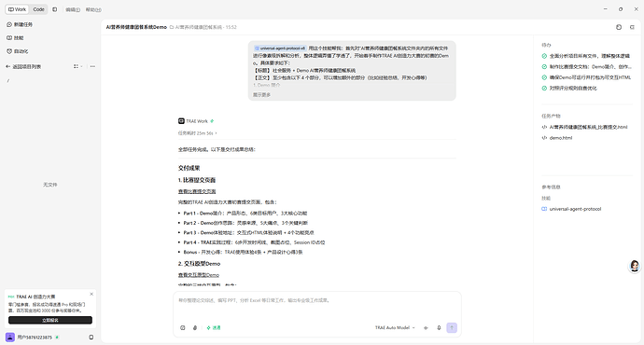The image size is (644, 345).
Task: Open the three-dot more options in sidebar
Action: (92, 66)
